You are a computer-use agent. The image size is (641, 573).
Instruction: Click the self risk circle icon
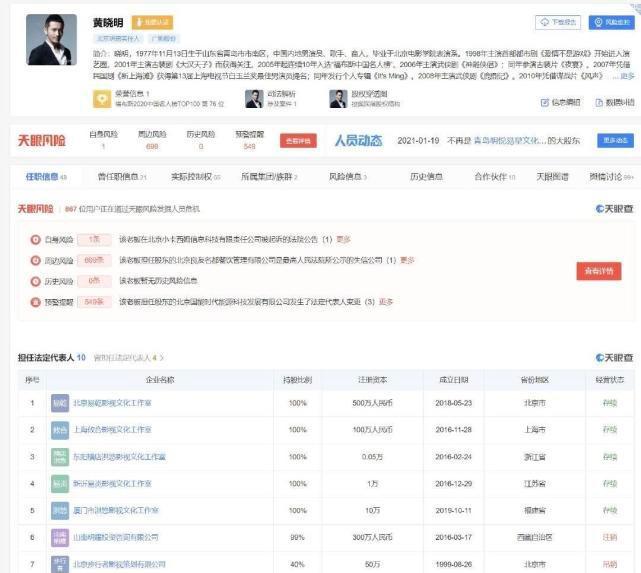(x=36, y=239)
